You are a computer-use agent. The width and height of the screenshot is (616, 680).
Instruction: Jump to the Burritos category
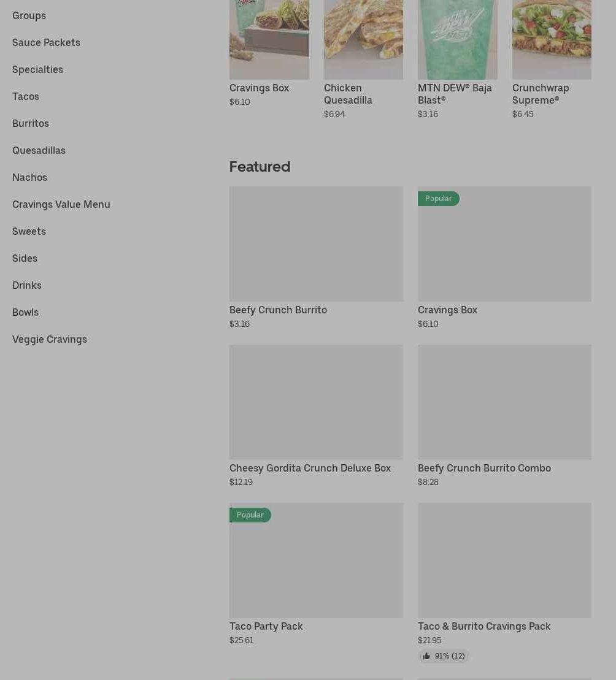tap(30, 123)
